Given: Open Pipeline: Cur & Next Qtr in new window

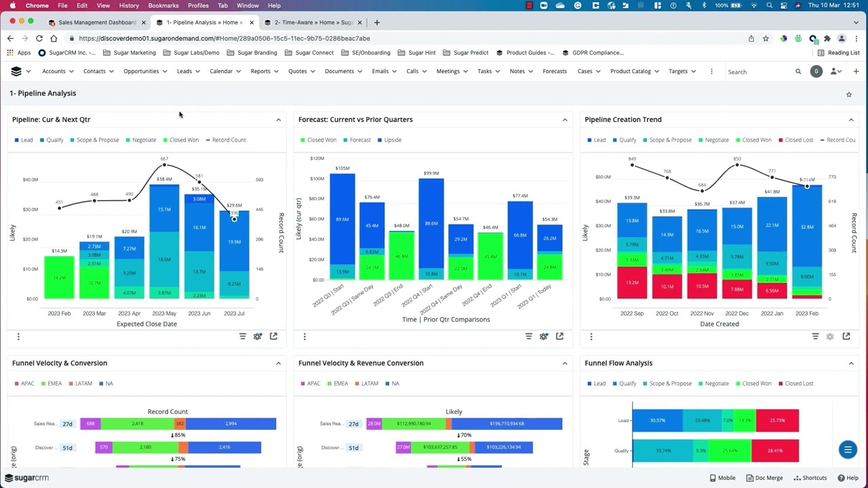Looking at the screenshot, I should 273,336.
